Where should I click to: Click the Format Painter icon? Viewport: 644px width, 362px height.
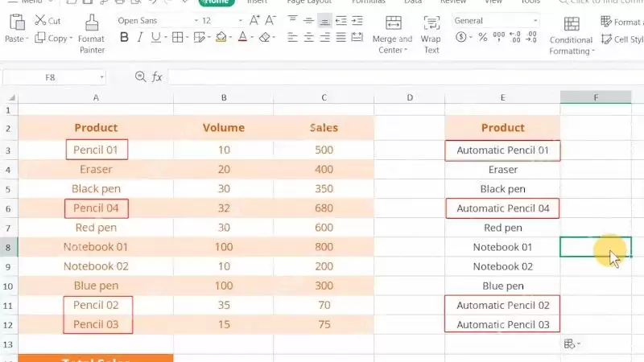92,23
